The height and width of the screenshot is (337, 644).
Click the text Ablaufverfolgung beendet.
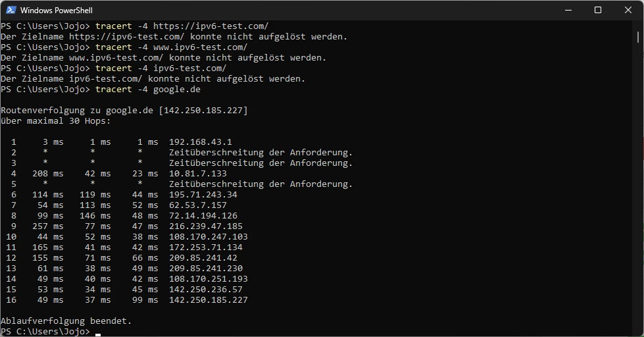(66, 321)
